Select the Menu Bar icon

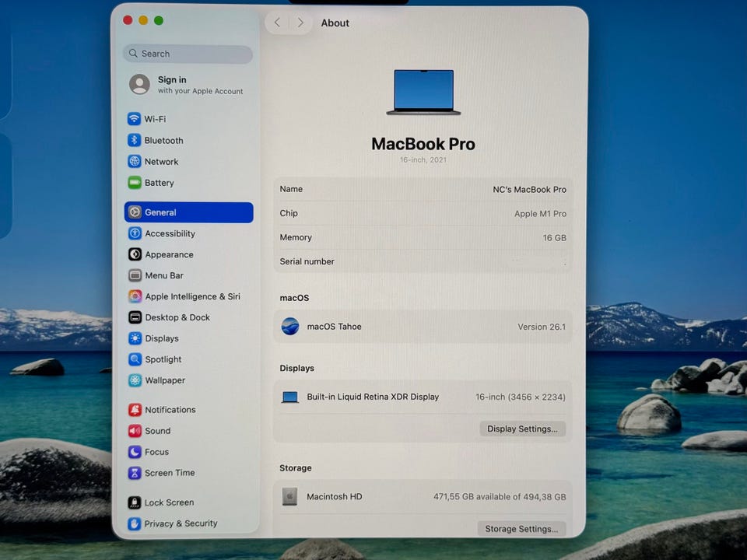coord(135,275)
